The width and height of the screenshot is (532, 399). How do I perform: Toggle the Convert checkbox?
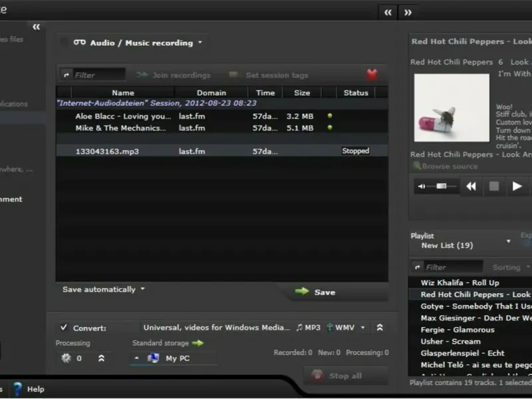(x=64, y=327)
